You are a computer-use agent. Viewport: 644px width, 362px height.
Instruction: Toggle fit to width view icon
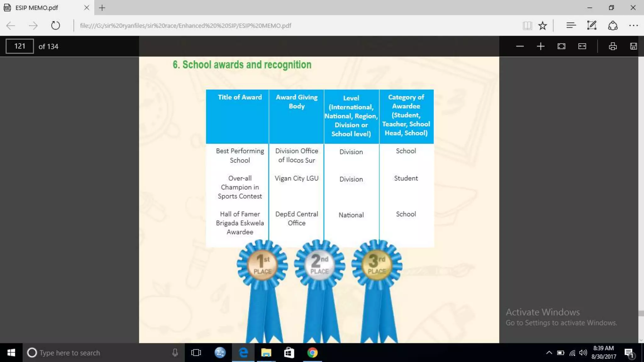click(582, 47)
